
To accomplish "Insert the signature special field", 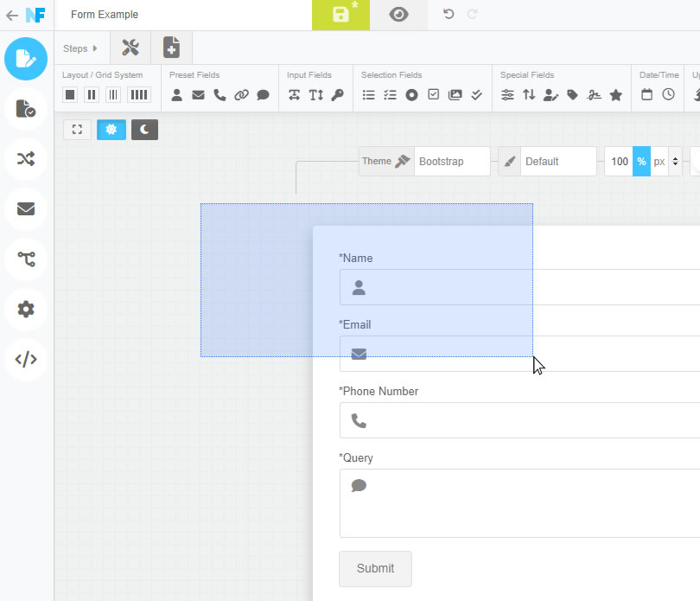I will click(x=595, y=95).
